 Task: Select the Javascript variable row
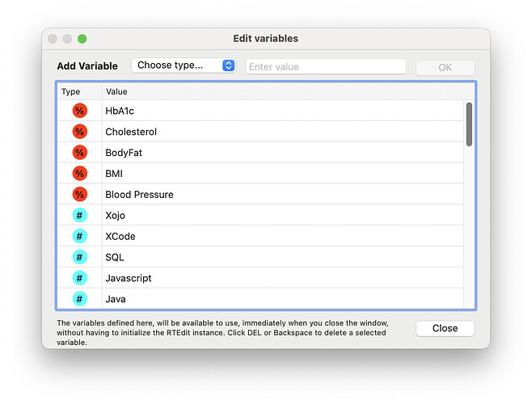coord(260,278)
